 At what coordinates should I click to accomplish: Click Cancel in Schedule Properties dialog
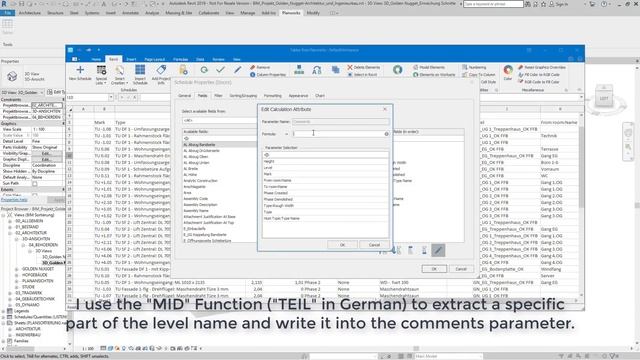[x=461, y=269]
